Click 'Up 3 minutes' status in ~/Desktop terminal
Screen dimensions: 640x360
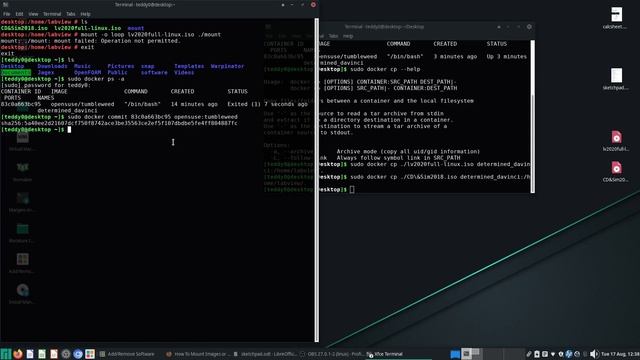pos(507,57)
